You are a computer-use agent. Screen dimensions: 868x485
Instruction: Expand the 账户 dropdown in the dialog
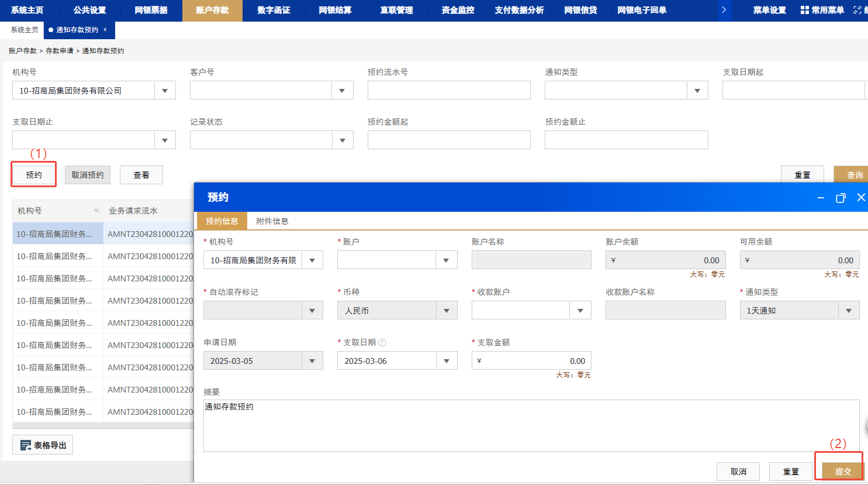446,260
